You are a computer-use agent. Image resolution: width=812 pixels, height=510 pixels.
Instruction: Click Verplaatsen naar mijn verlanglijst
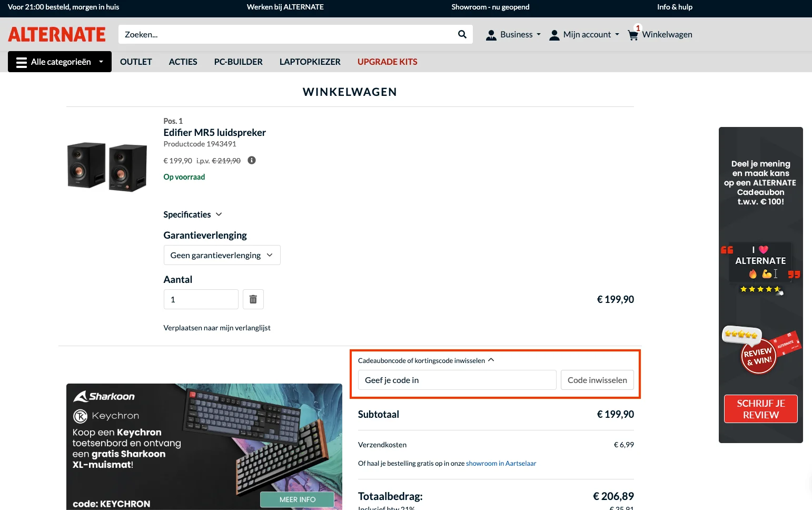(216, 327)
